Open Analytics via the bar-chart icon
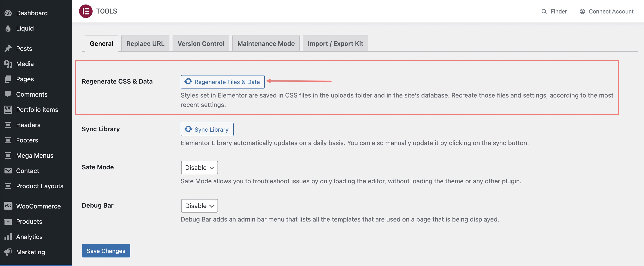644x266 pixels. pos(8,237)
